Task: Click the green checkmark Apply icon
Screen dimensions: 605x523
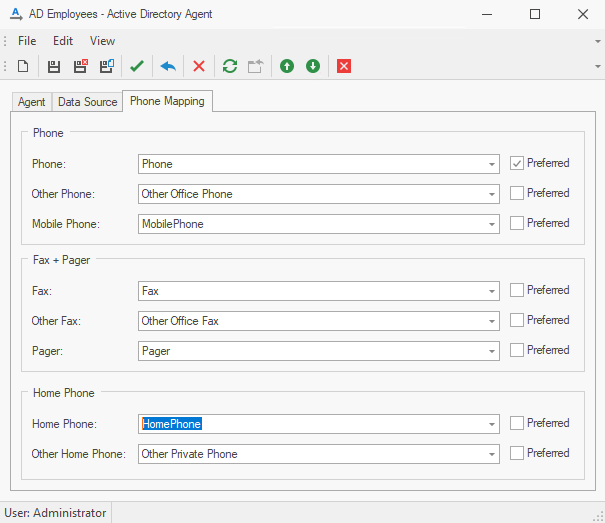Action: [137, 66]
